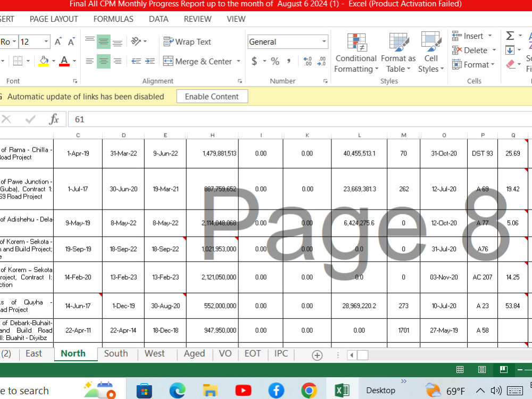Viewport: 532px width, 399px height.
Task: Align text to the left
Action: tap(90, 61)
